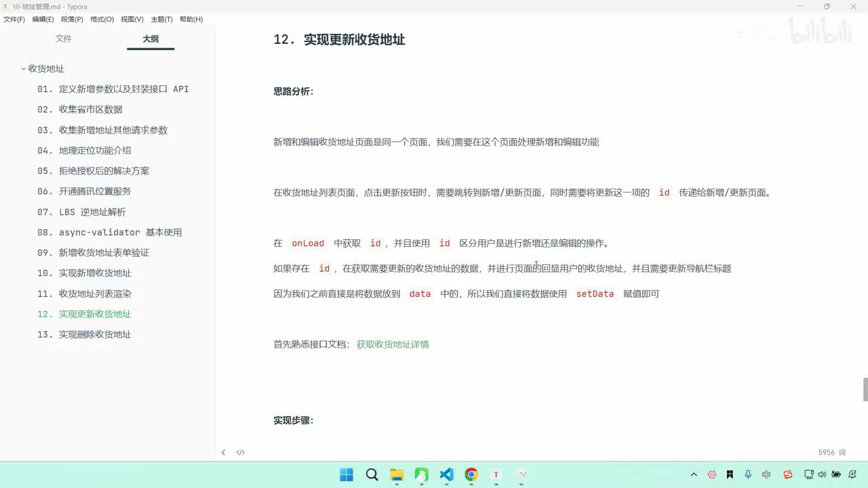Click the 实现步骤 bold text
Viewport: 868px width, 488px height.
coord(294,420)
